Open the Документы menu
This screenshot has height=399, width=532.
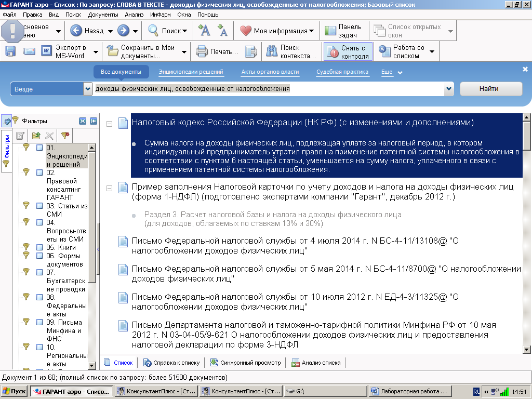click(103, 15)
